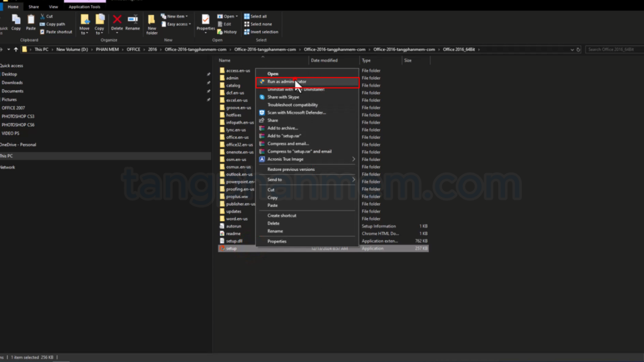644x362 pixels.
Task: Click Invert selection in the ribbon
Action: (261, 32)
